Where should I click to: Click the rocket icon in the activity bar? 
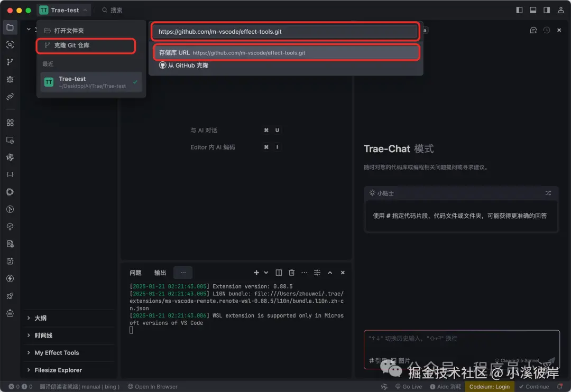tap(10, 296)
